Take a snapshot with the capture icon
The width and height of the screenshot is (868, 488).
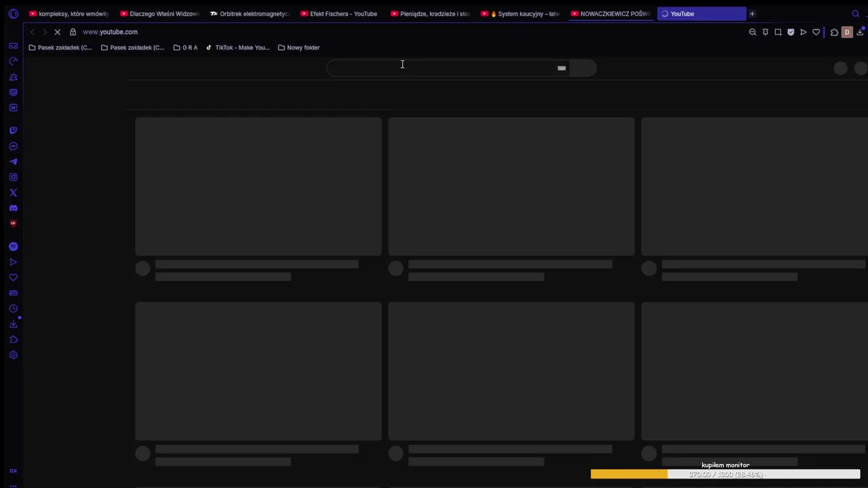pyautogui.click(x=778, y=32)
